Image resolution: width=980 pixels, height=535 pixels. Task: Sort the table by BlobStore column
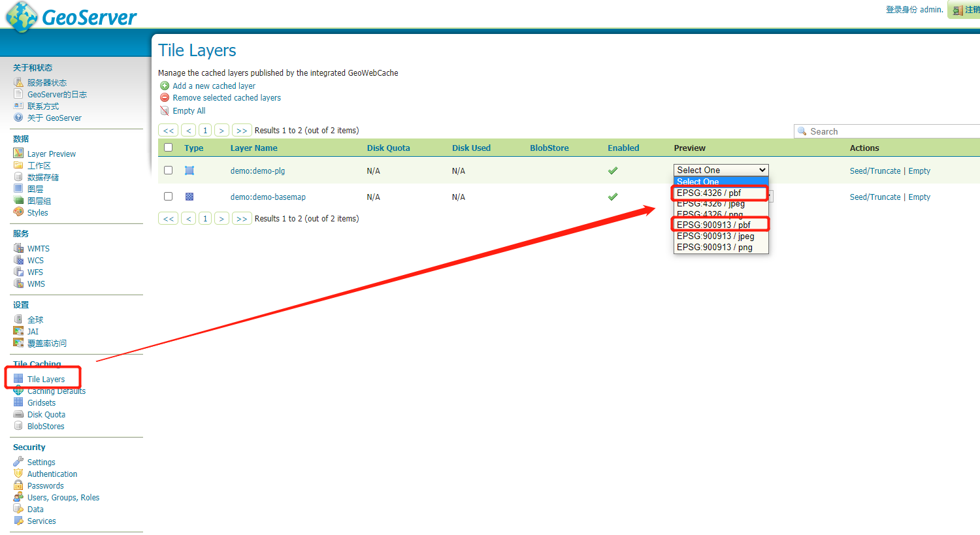coord(549,148)
